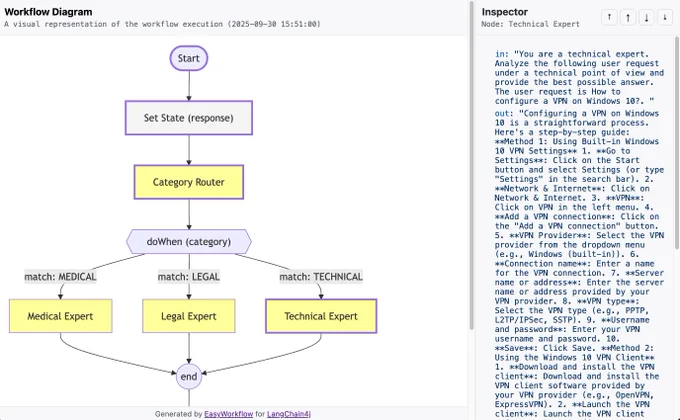Open the LangChain4j link in the footer
680x420 pixels.
[x=289, y=414]
